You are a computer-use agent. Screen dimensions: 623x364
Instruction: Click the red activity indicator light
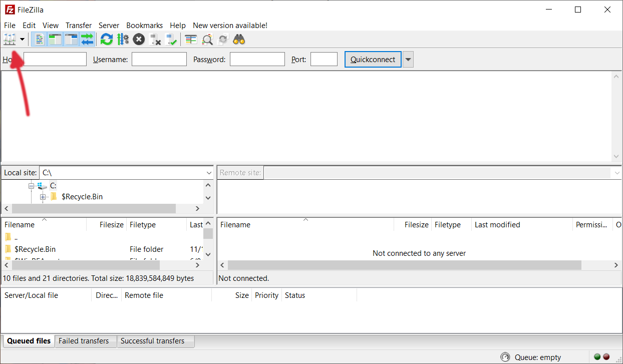[606, 357]
